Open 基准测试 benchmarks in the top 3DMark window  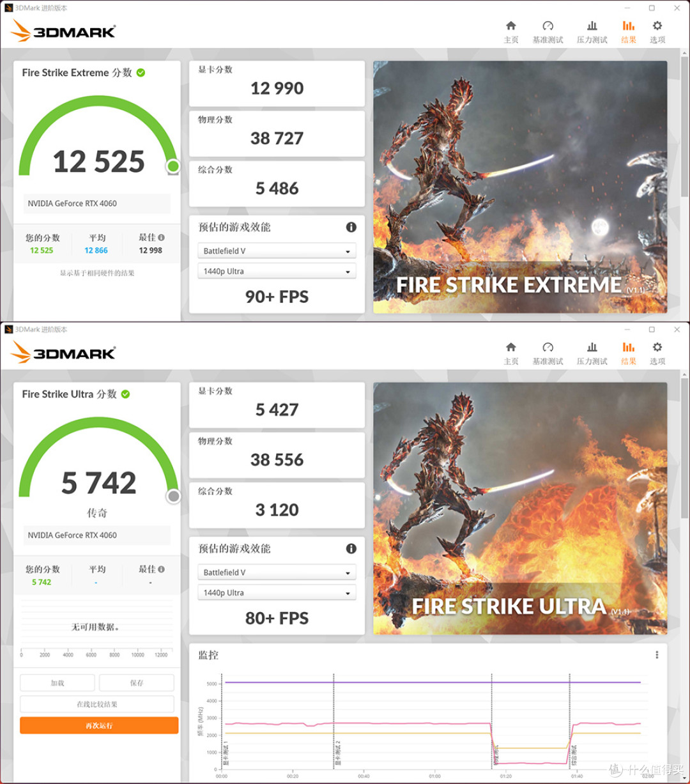pyautogui.click(x=548, y=31)
